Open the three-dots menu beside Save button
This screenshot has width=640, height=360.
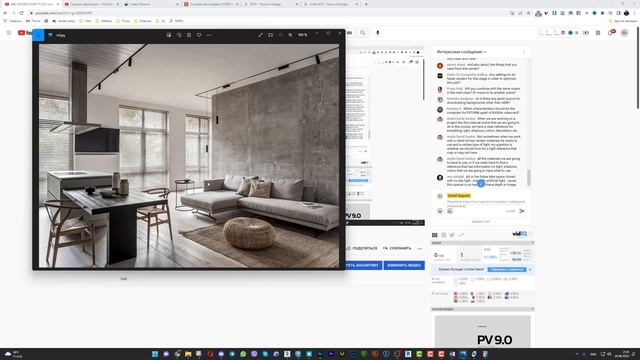tap(420, 248)
